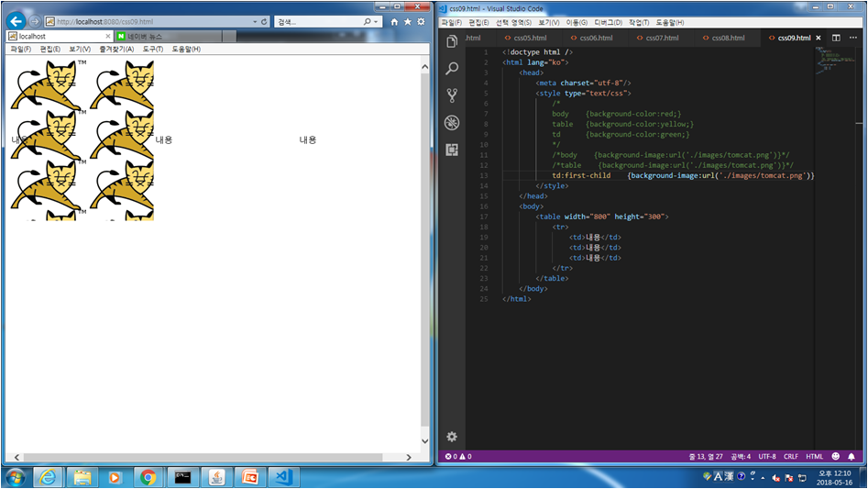This screenshot has width=868, height=489.
Task: Open the 도구(T) menu in Internet Explorer
Action: point(153,50)
